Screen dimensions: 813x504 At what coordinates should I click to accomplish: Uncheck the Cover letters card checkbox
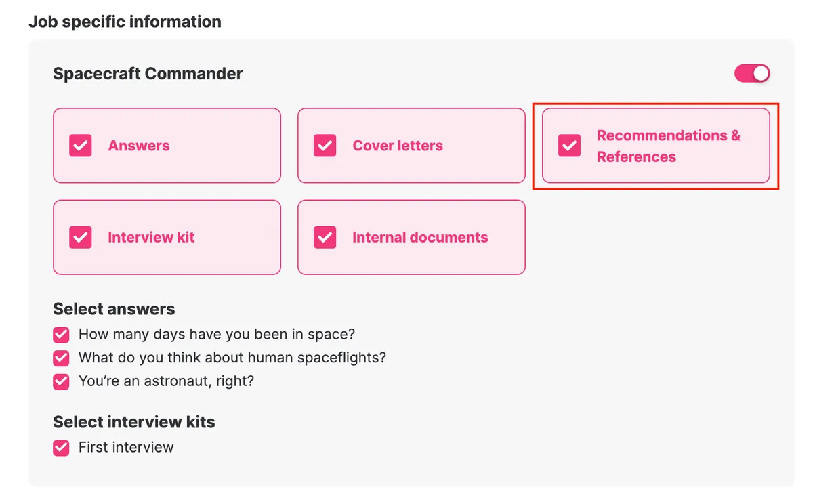click(325, 146)
